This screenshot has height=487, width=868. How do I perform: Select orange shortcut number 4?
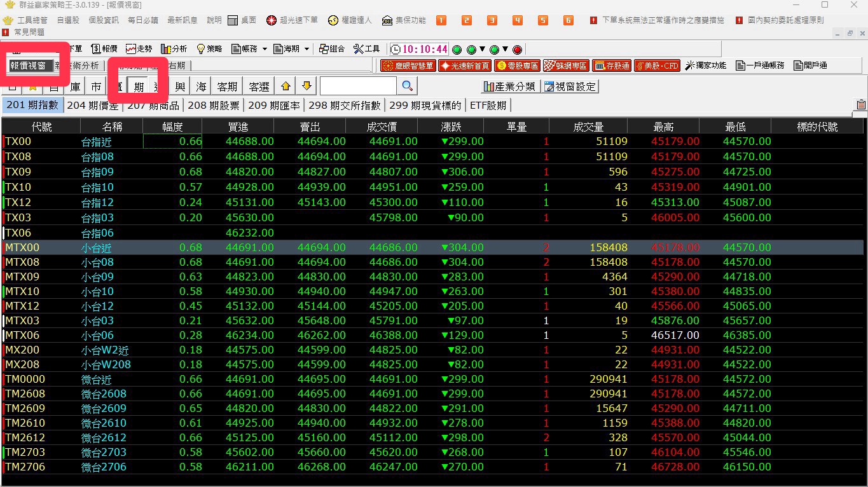click(x=518, y=20)
